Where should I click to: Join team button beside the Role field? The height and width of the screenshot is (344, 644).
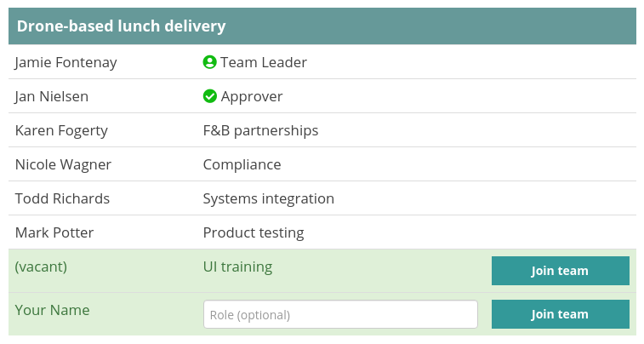(561, 314)
